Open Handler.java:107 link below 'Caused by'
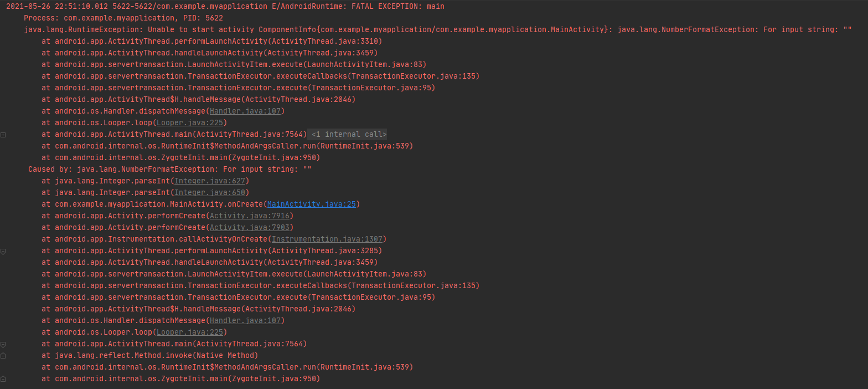 click(245, 321)
